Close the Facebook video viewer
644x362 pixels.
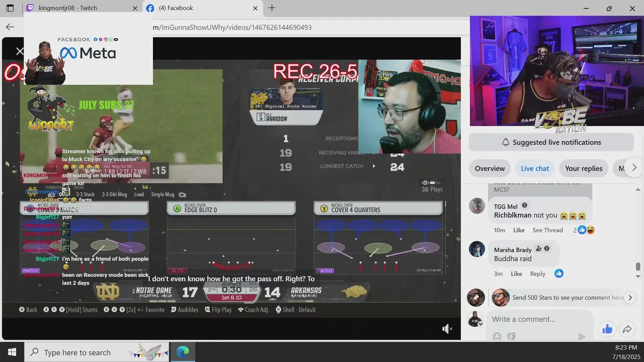tap(20, 51)
